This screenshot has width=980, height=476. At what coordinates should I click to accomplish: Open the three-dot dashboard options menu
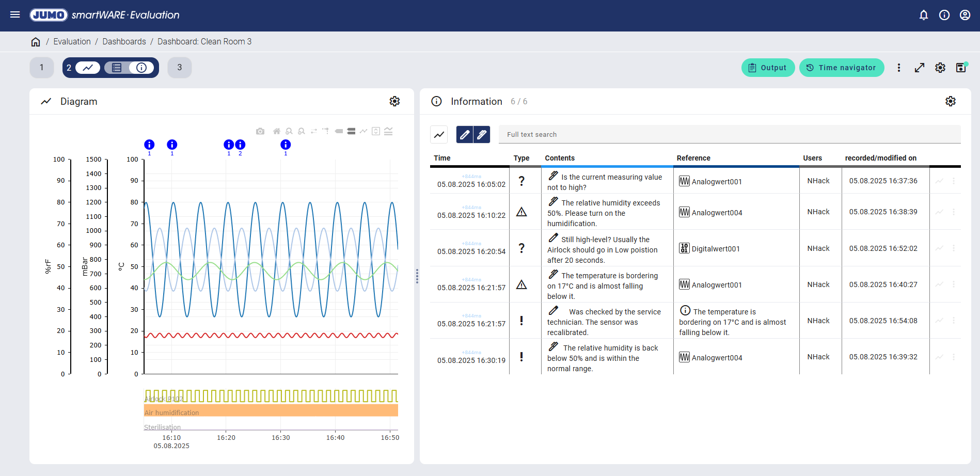pyautogui.click(x=899, y=68)
